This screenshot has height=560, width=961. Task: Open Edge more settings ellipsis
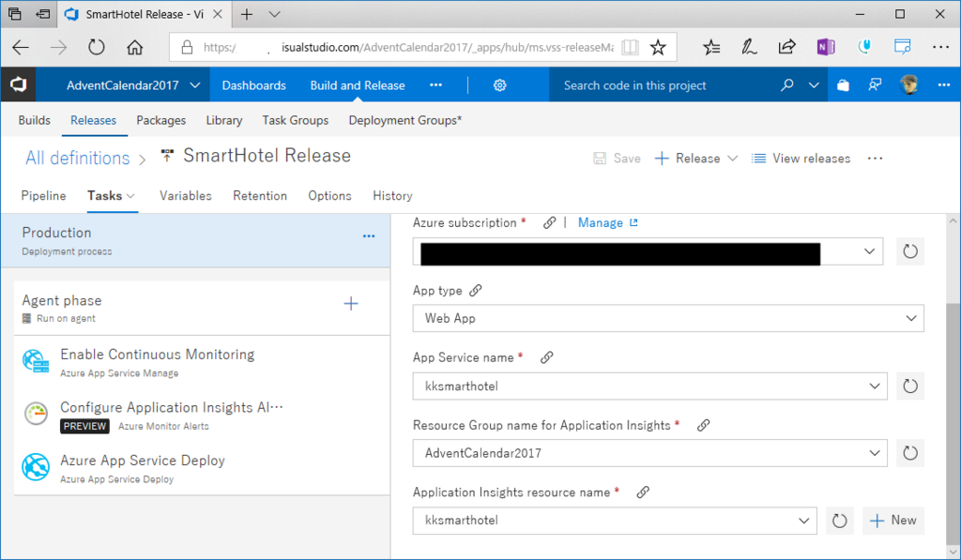(x=940, y=47)
